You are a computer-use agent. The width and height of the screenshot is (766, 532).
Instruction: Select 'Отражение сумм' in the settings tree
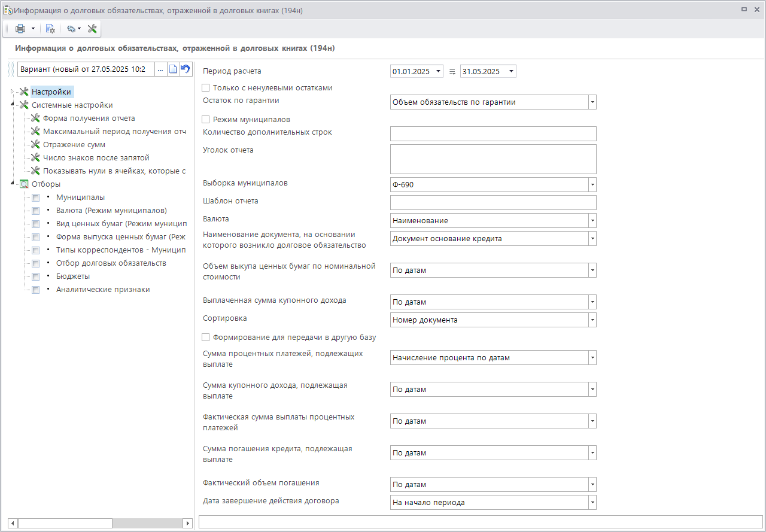[74, 145]
